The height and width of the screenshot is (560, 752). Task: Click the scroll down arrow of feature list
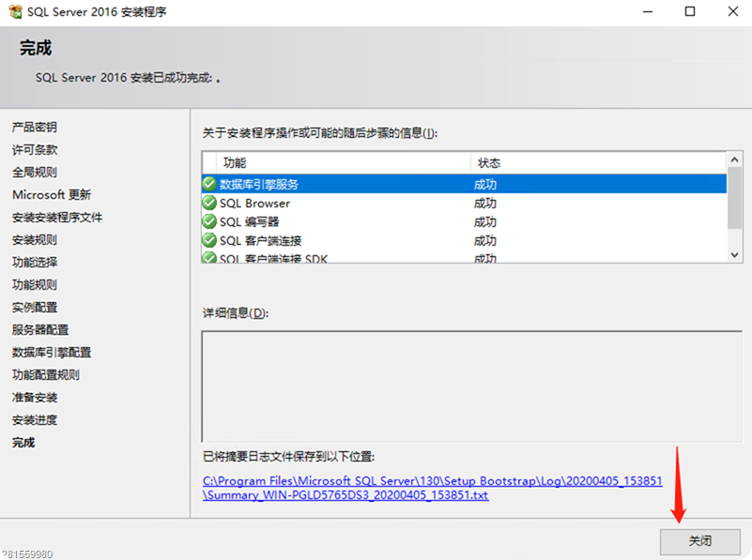[x=734, y=255]
